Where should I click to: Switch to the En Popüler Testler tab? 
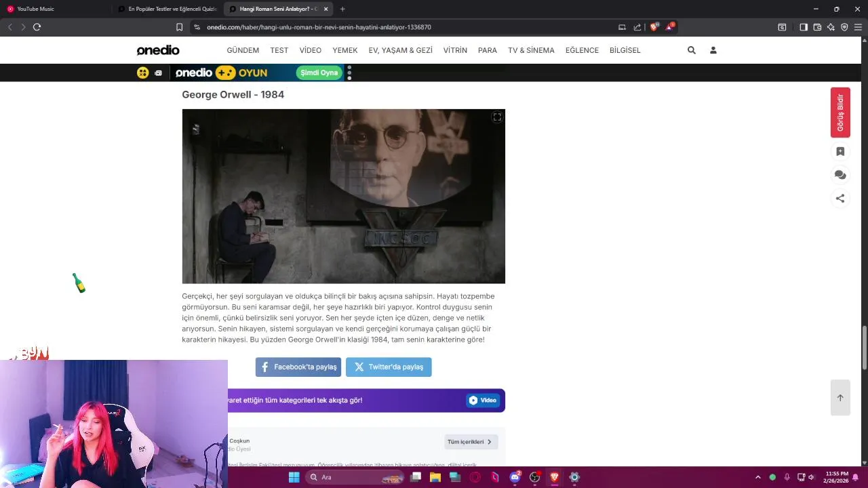[167, 9]
